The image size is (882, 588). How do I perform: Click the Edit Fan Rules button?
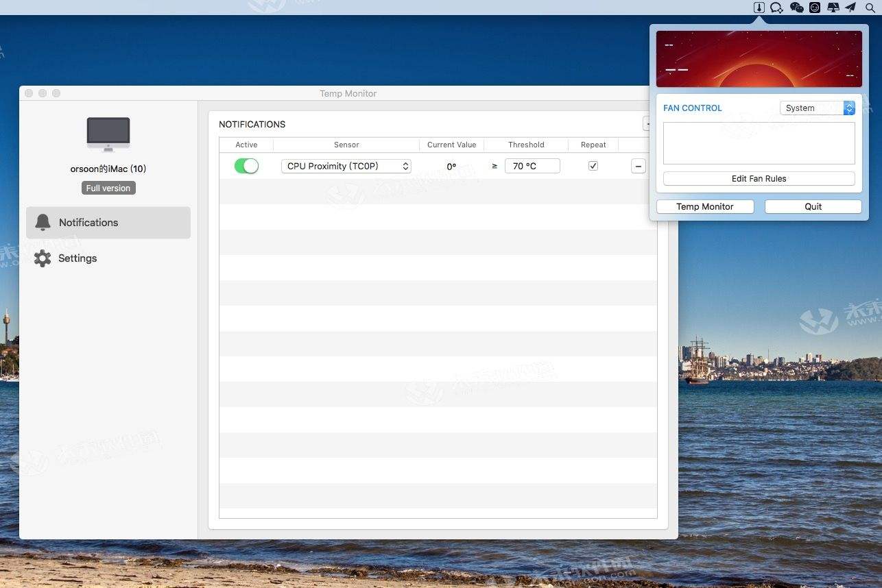click(759, 179)
